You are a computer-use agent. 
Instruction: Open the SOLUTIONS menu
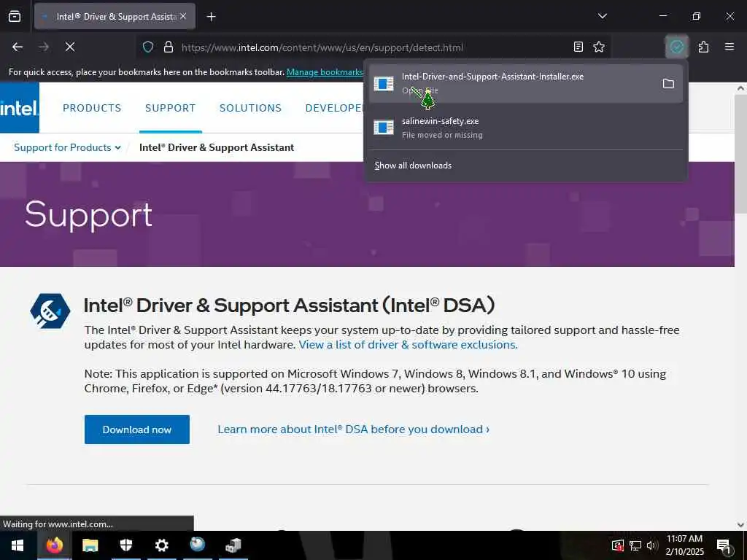(251, 108)
